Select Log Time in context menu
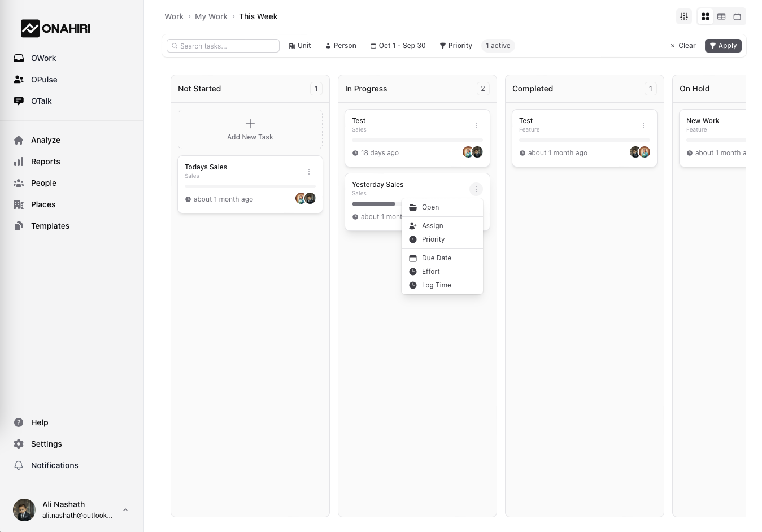This screenshot has height=532, width=762. [x=442, y=285]
